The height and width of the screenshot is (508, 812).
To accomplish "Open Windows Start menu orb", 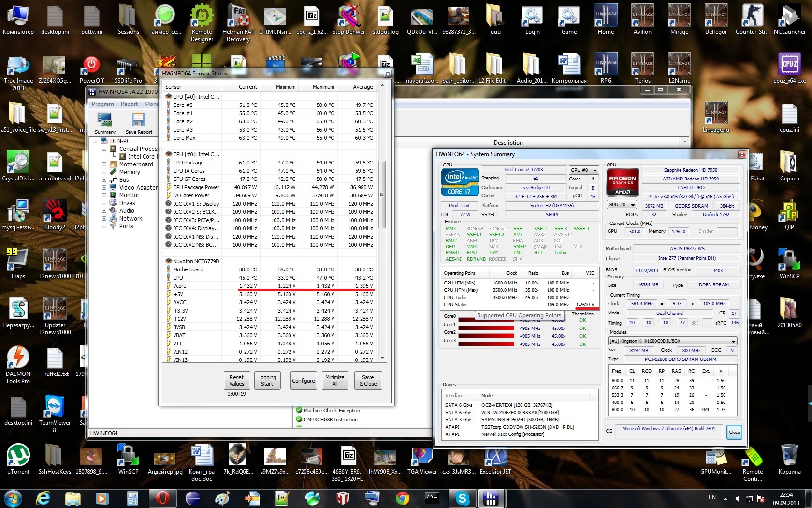I will pos(13,497).
